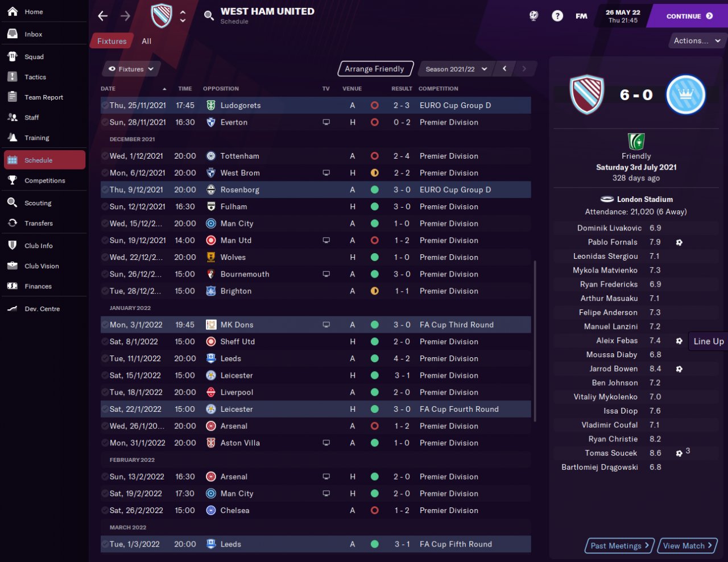Click the West Ham club badge in header

(x=162, y=15)
